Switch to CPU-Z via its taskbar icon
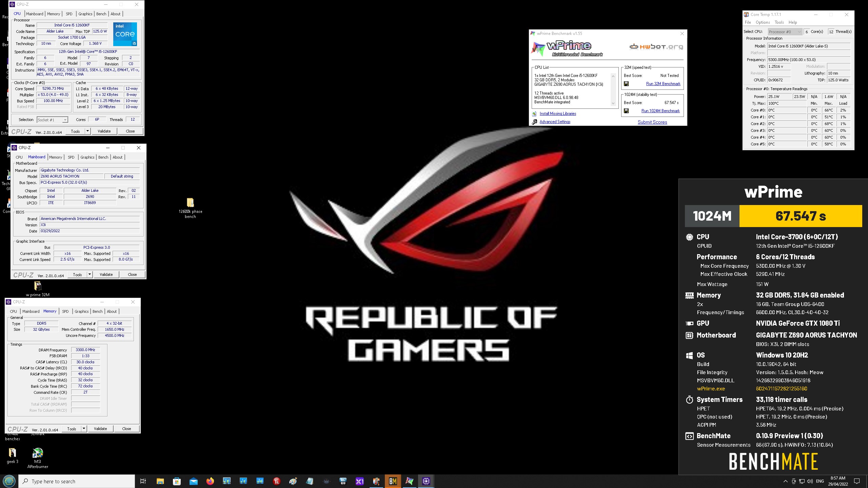This screenshot has width=868, height=488. [426, 481]
